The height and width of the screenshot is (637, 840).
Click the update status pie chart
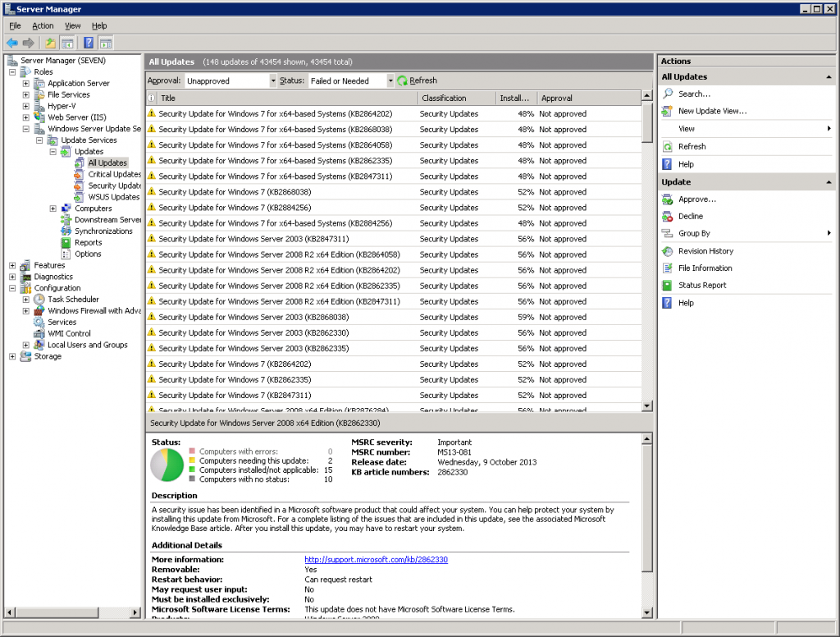point(167,465)
